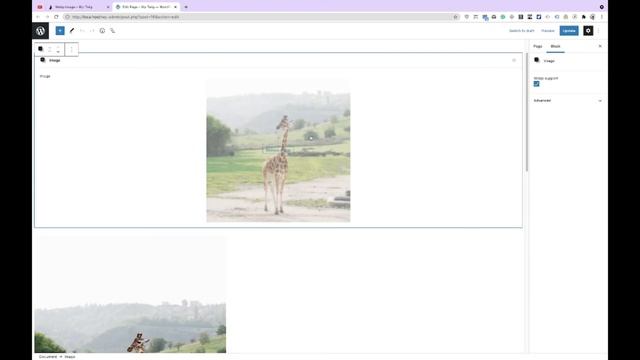640x360 pixels.
Task: Switch to the Block sidebar tab
Action: (556, 46)
